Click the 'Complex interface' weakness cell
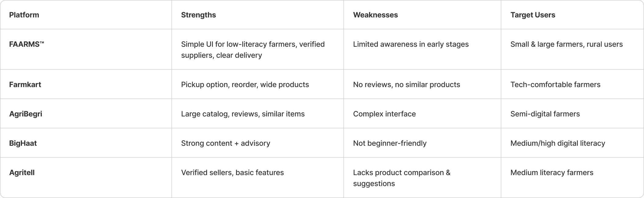The height and width of the screenshot is (198, 644). [384, 114]
